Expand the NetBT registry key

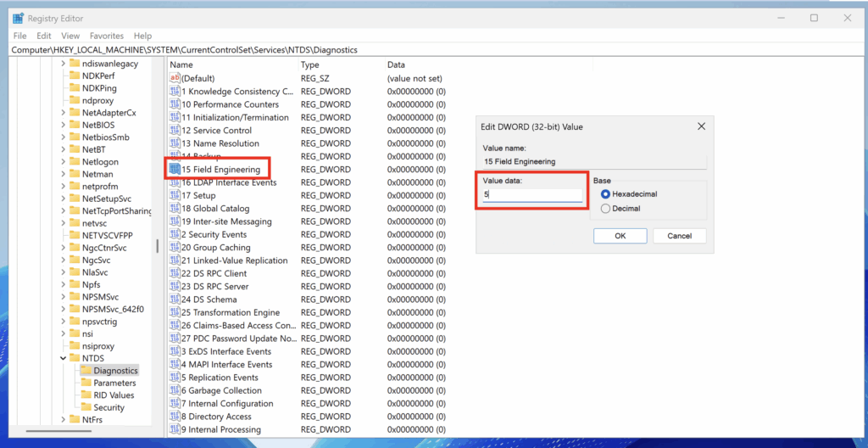[64, 149]
